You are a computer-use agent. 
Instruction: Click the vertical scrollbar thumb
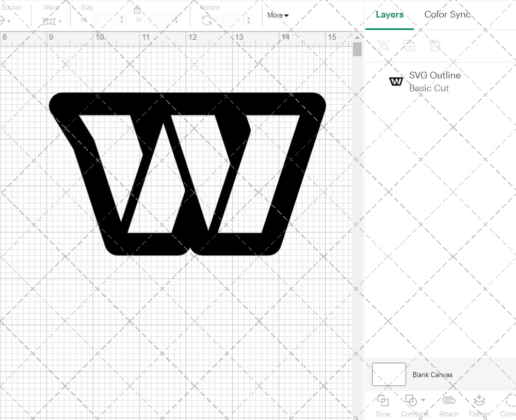(x=357, y=50)
